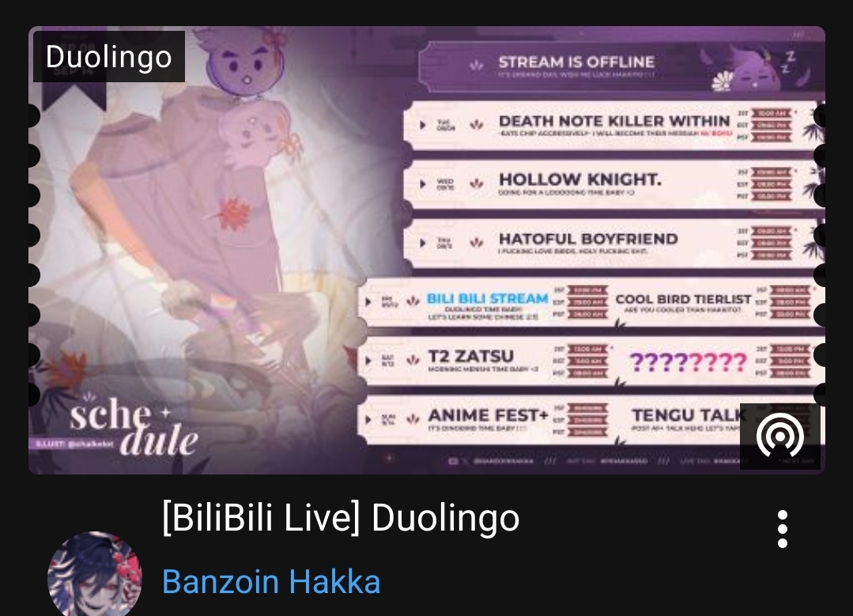This screenshot has height=616, width=853.
Task: Click the play arrow beside Hollow Knight row
Action: 423,184
